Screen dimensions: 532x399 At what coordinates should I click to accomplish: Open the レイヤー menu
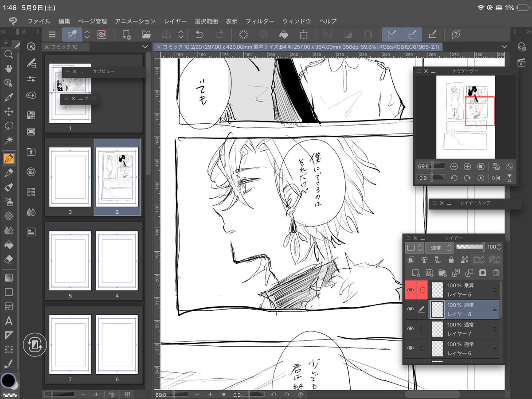click(175, 21)
